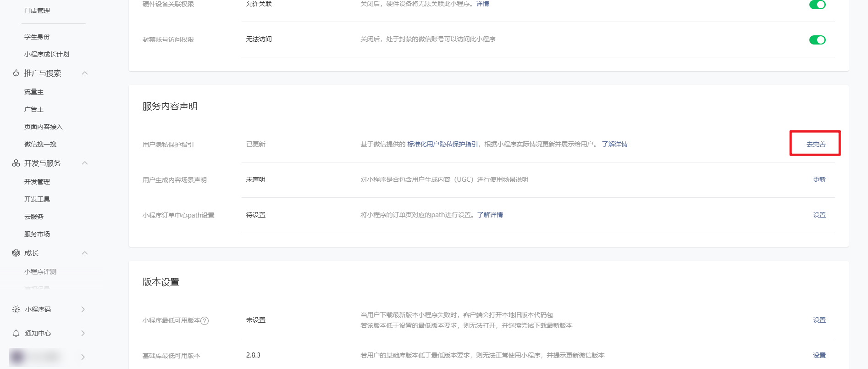This screenshot has height=369, width=868.
Task: Click 设置 for 小程序订单中心path设置
Action: tap(819, 215)
